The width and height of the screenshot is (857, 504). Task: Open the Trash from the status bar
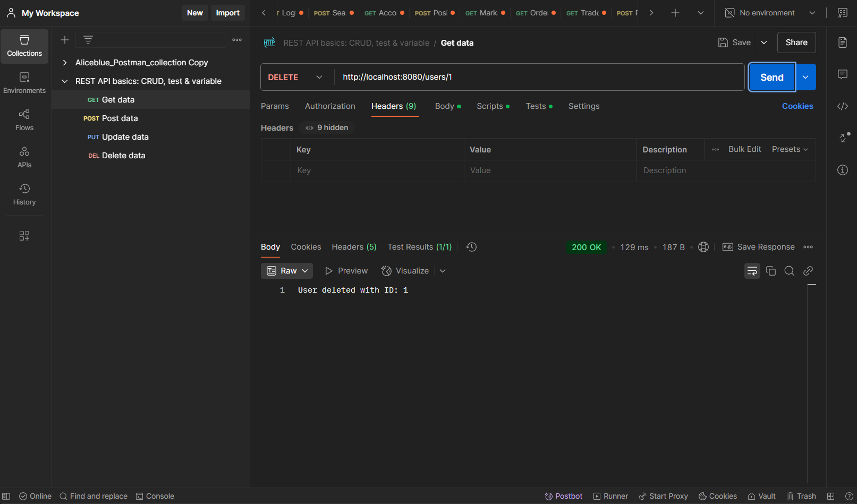point(801,496)
